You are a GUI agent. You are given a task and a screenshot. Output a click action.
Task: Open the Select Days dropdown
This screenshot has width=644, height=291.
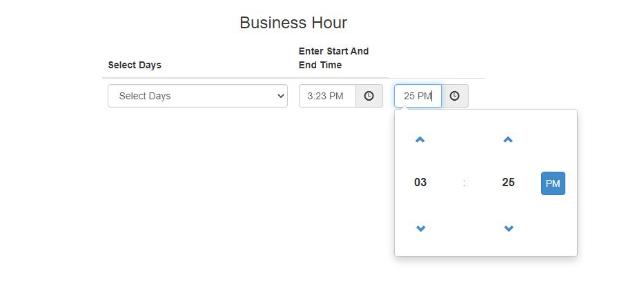pyautogui.click(x=197, y=96)
